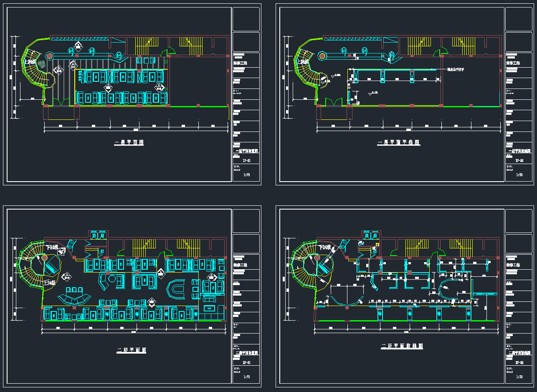Click sheet number 2P-02 in title block
This screenshot has width=537, height=392.
point(519,363)
